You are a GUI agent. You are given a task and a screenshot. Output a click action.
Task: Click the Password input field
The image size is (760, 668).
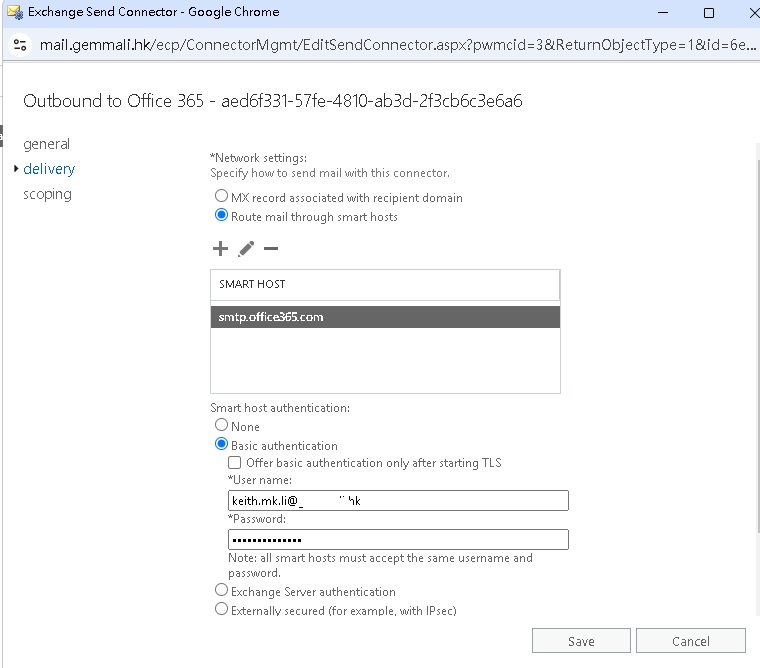click(398, 540)
